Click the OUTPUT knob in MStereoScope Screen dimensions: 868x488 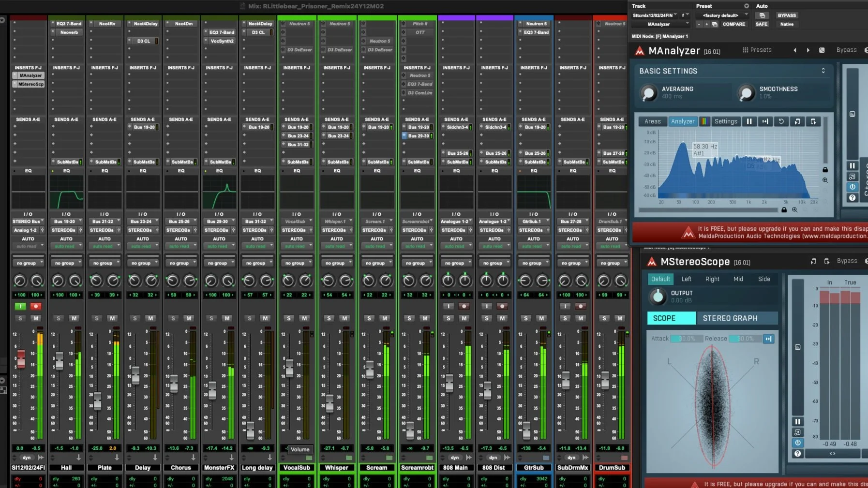(658, 296)
